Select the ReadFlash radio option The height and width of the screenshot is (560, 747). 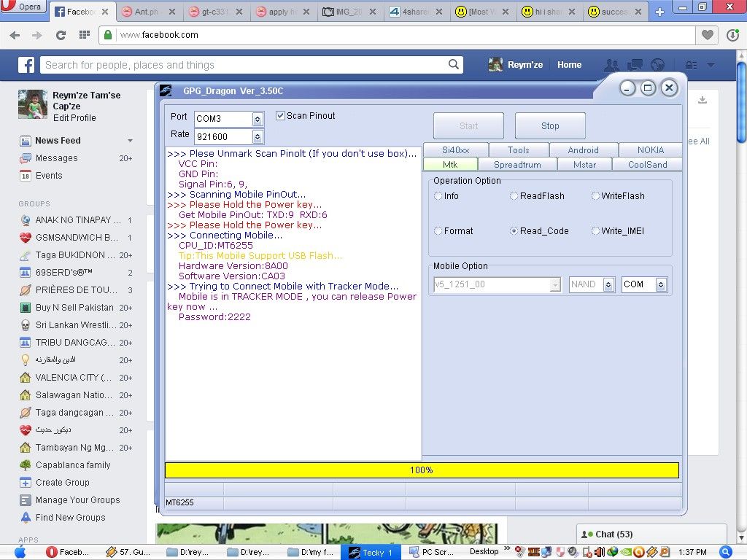(514, 196)
